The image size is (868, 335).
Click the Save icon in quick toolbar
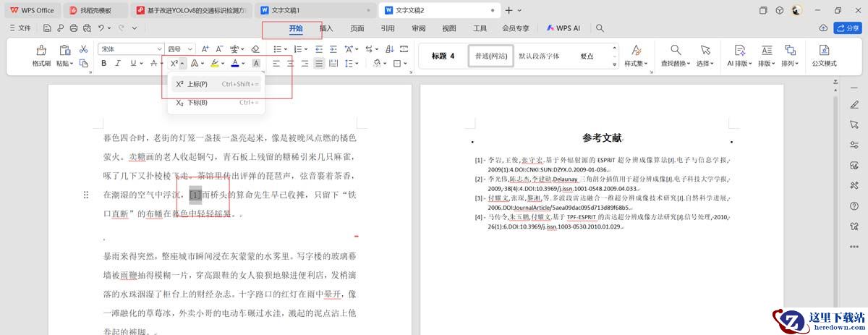pos(46,28)
